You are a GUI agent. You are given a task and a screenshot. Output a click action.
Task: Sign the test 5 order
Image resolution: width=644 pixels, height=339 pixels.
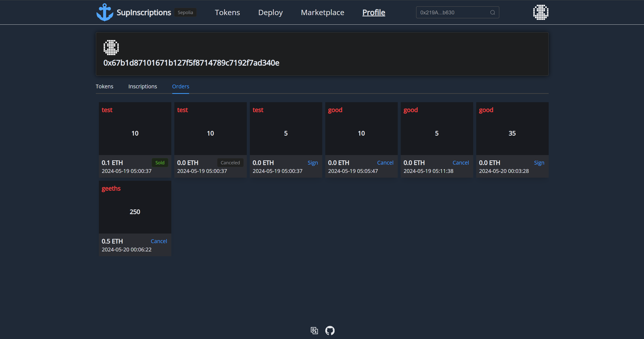tap(312, 163)
